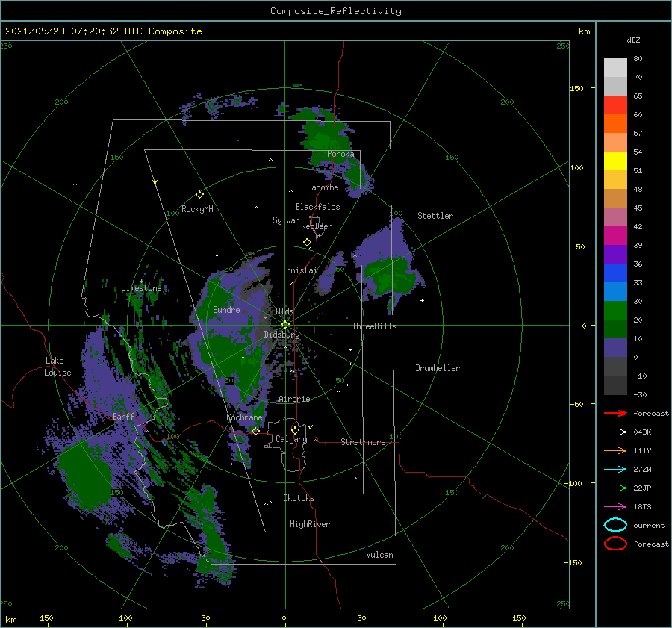The image size is (672, 628).
Task: Click the Cochrane label
Action: point(244,417)
